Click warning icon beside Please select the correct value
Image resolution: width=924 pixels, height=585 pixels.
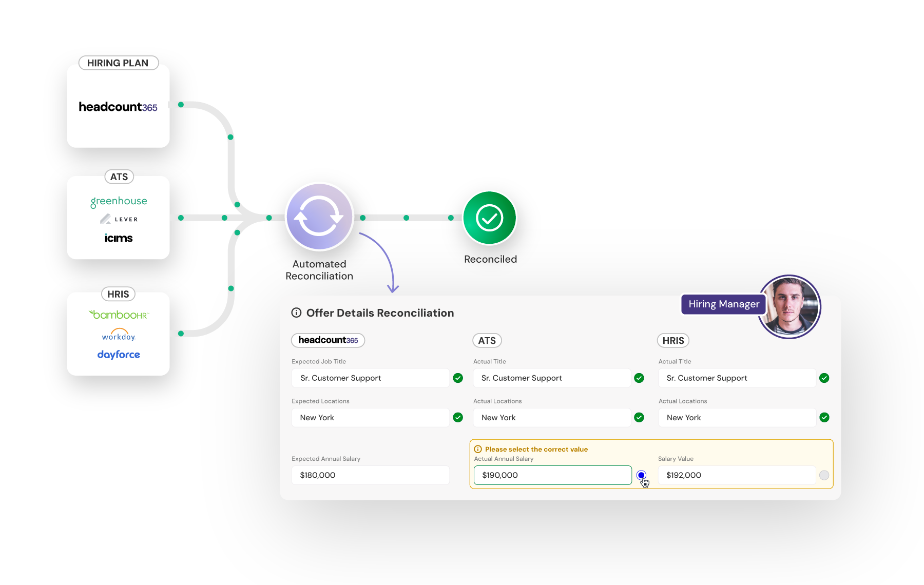click(x=478, y=449)
